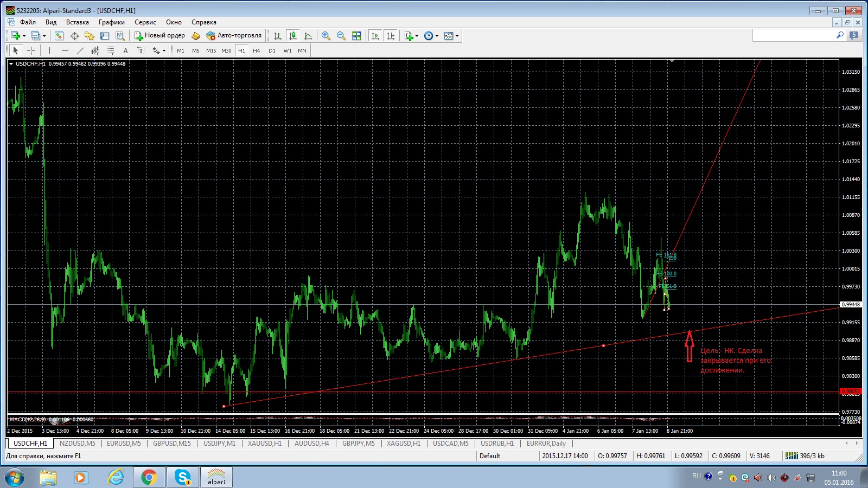Select the Crosshair cursor tool

31,50
